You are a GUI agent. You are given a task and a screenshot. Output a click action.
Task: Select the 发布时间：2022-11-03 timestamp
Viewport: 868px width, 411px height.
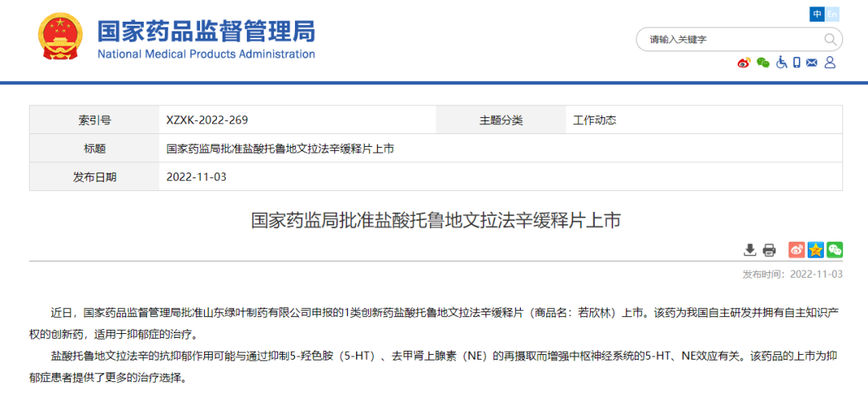click(792, 275)
